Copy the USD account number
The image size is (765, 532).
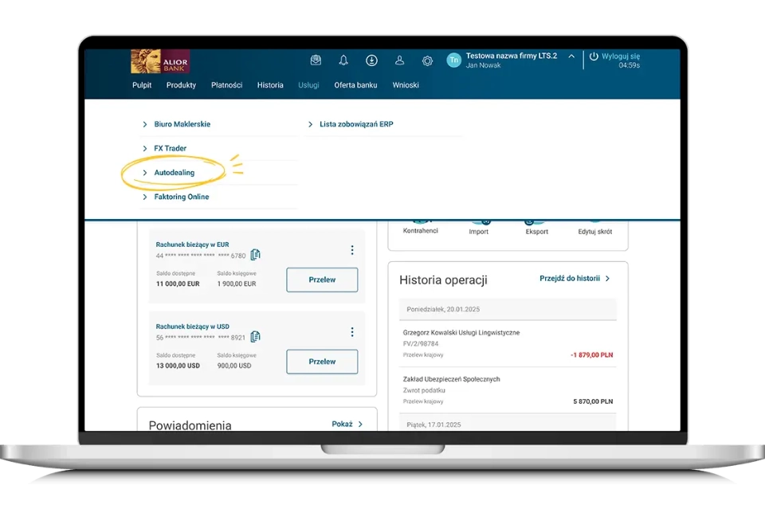255,336
